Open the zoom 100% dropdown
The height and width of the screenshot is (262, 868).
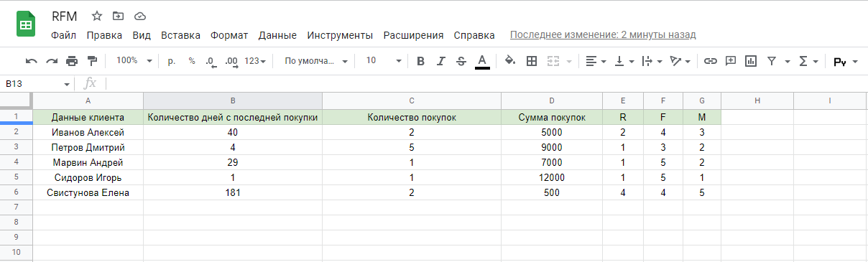click(134, 61)
